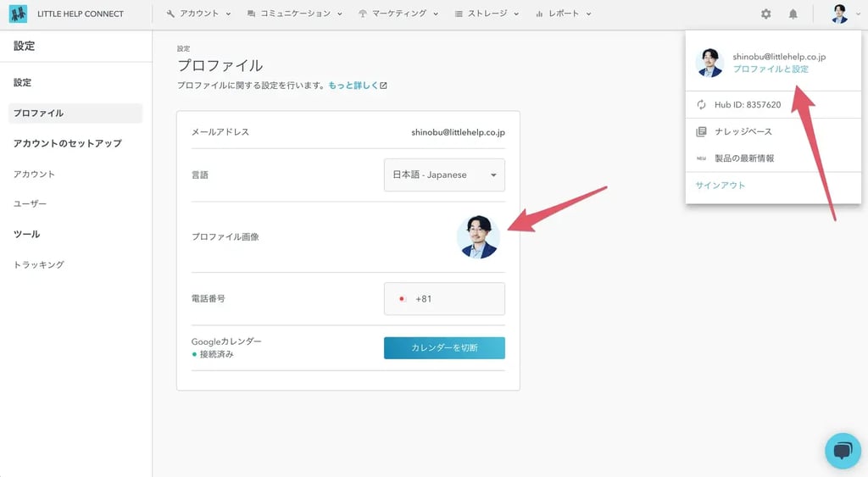Open the settings gear icon
Screen dimensions: 868x477
[766, 14]
